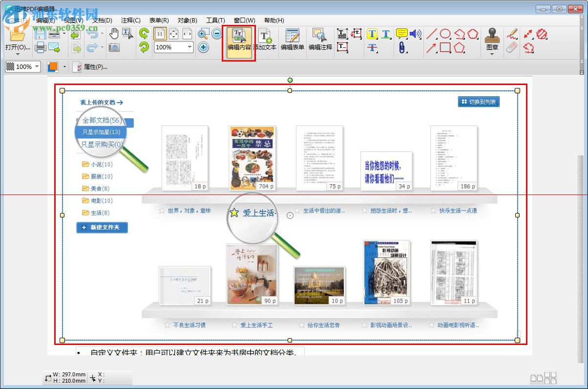
Task: Toggle Fit Page view mode
Action: point(174,34)
